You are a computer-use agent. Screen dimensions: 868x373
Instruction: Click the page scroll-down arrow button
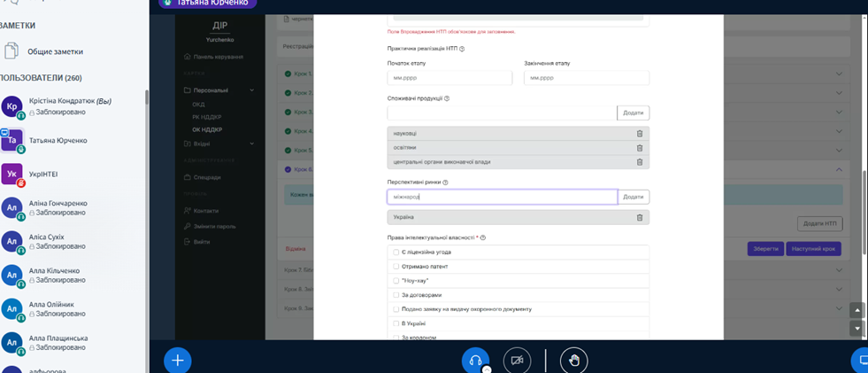coord(856,329)
